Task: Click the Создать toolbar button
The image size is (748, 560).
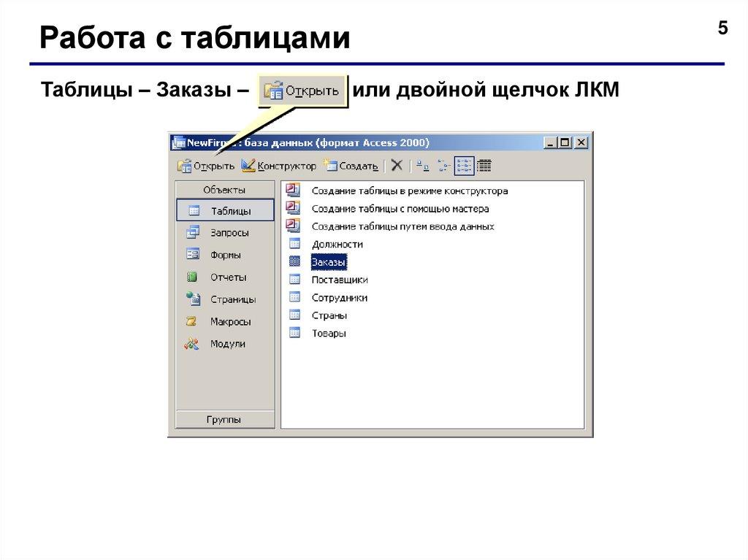Action: [351, 166]
